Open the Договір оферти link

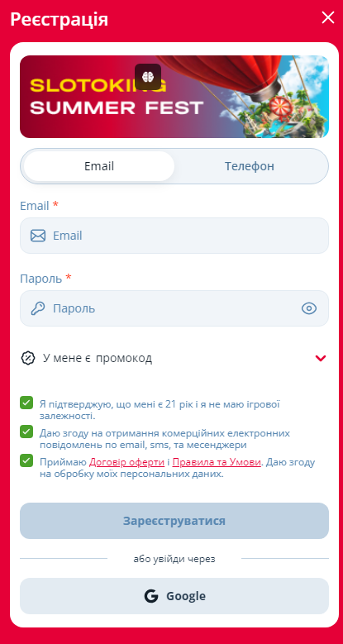pyautogui.click(x=126, y=462)
